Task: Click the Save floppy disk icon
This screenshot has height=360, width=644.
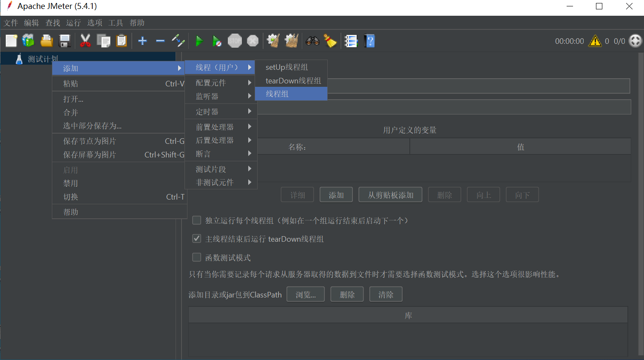Action: click(65, 41)
